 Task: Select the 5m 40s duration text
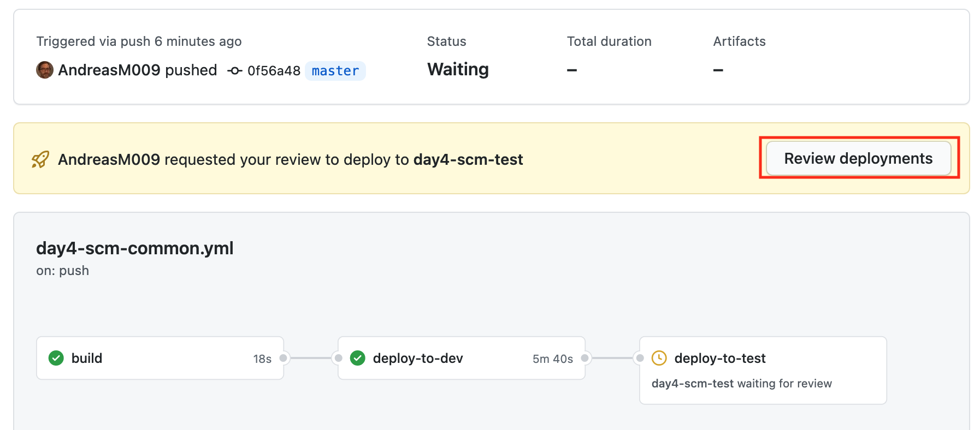point(553,359)
